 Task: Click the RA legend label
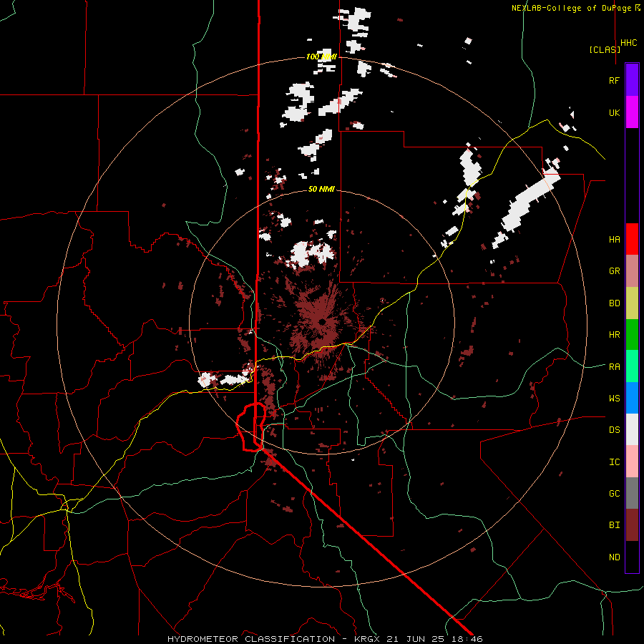pyautogui.click(x=614, y=366)
